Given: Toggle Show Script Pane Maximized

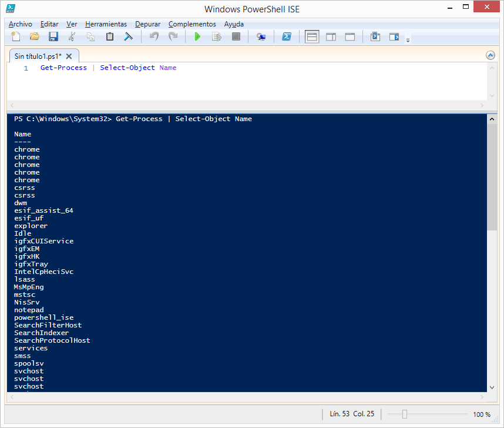Looking at the screenshot, I should click(350, 36).
